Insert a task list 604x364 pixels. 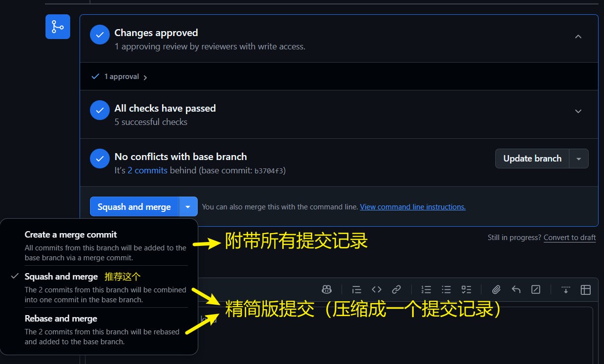point(466,289)
